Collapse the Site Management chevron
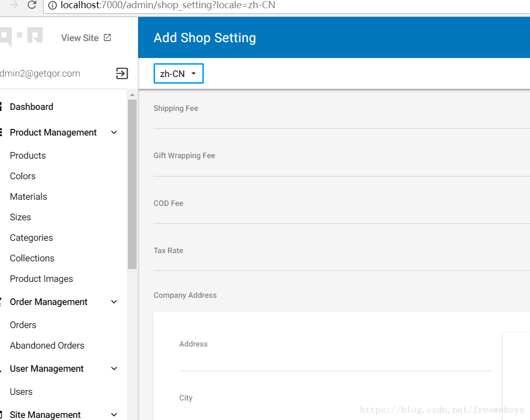Viewport: 530px width, 420px height. click(x=114, y=414)
